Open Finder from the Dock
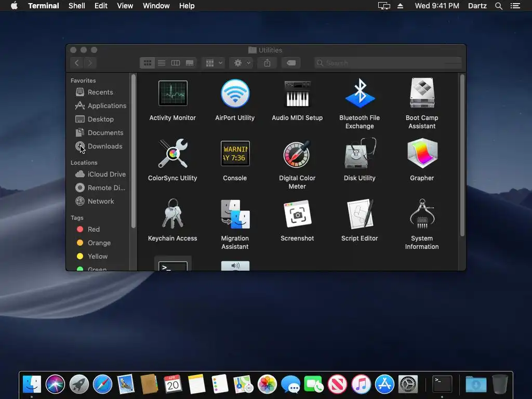The image size is (532, 399). pos(32,384)
